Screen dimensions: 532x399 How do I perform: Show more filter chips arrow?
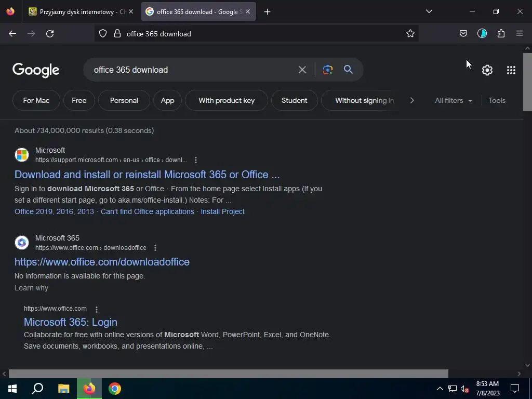[412, 100]
